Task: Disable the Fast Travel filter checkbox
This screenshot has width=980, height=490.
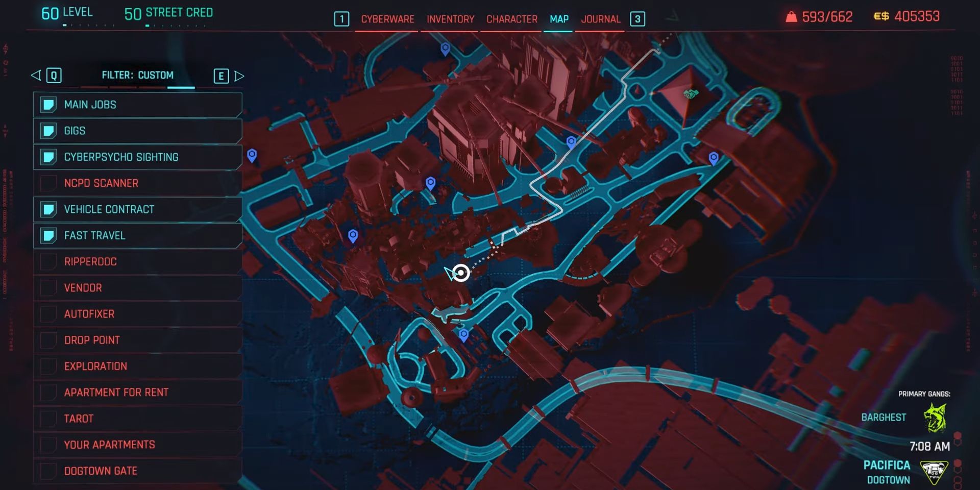Action: point(48,235)
